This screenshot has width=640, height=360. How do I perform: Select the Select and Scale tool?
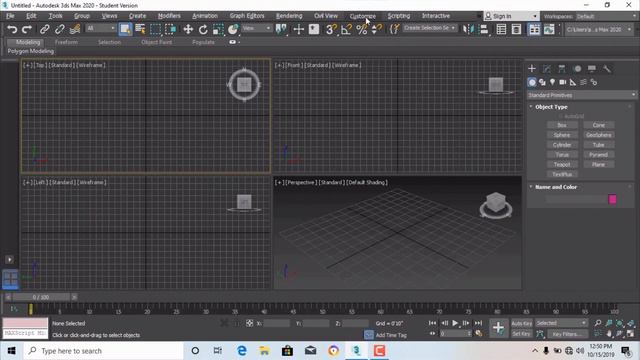coord(218,29)
